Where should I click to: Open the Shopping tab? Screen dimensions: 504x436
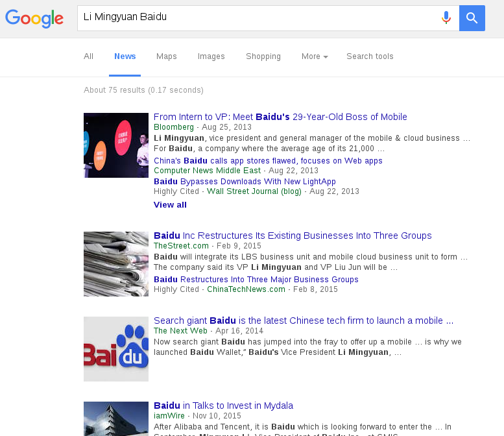point(263,56)
